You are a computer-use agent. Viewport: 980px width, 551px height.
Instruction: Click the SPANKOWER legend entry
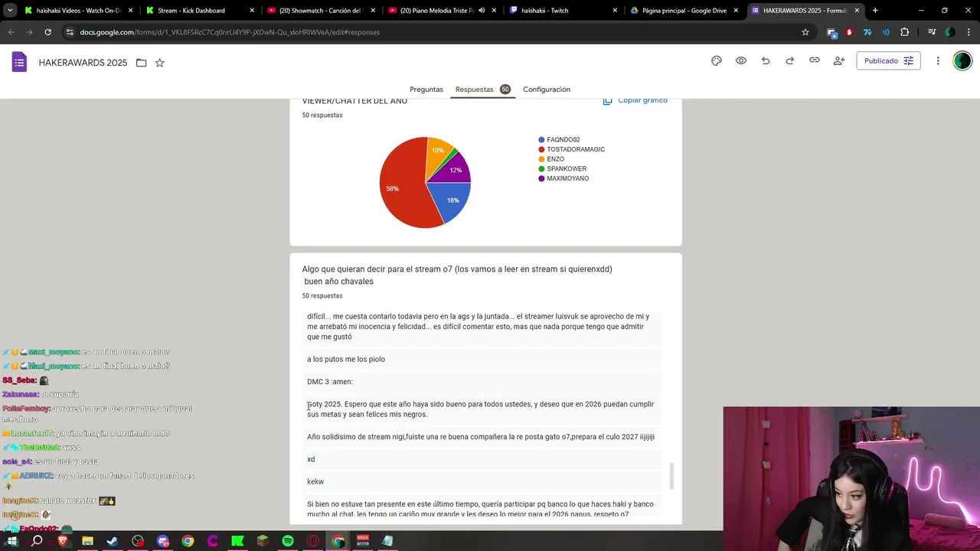point(562,169)
